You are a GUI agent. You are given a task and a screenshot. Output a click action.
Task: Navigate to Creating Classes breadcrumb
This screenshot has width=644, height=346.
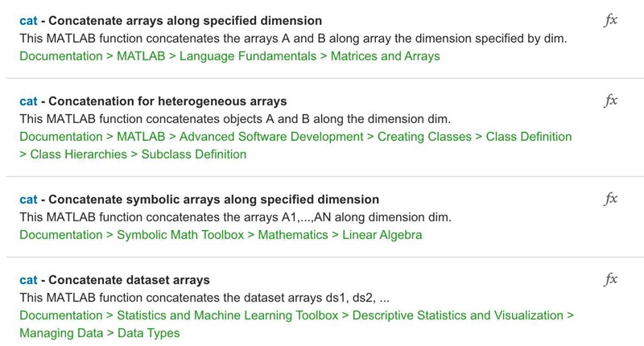pyautogui.click(x=424, y=137)
